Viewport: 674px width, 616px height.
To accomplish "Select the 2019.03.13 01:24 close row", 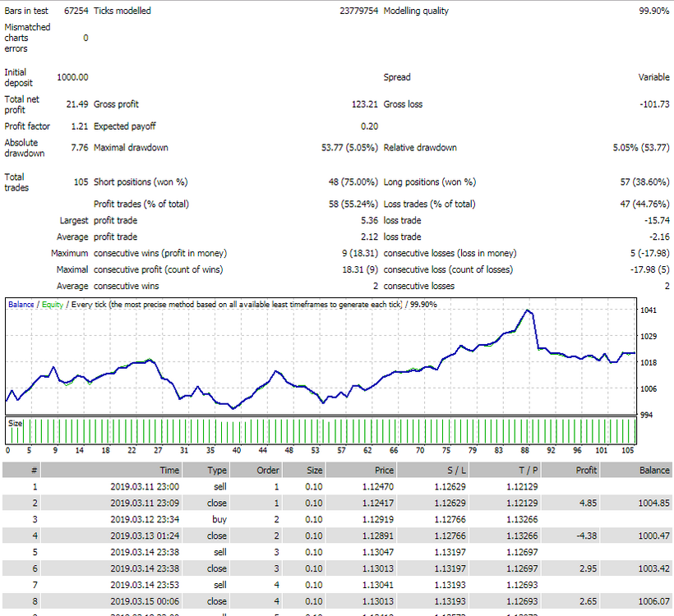I will (x=337, y=536).
